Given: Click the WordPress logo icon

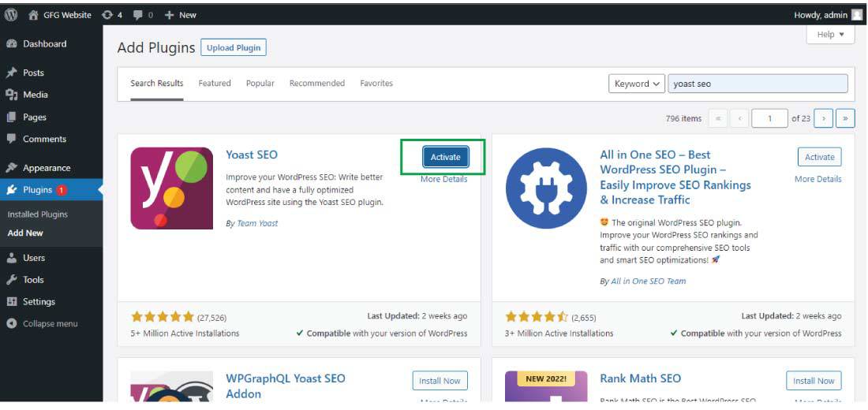Looking at the screenshot, I should 10,15.
